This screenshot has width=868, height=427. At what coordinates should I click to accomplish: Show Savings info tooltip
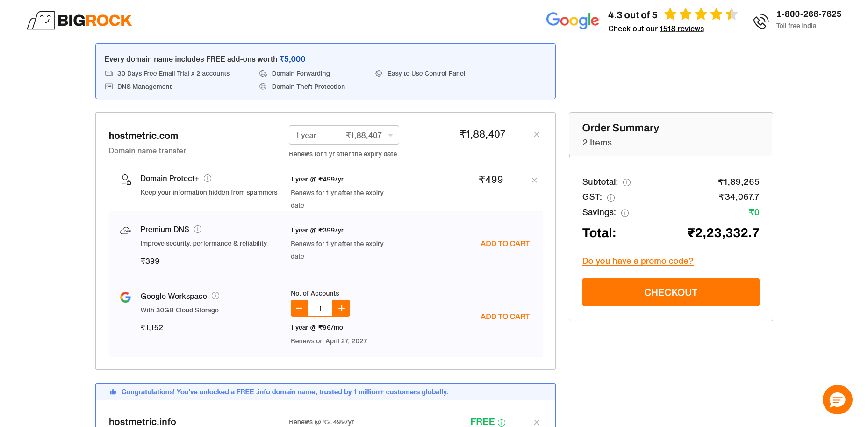tap(625, 213)
